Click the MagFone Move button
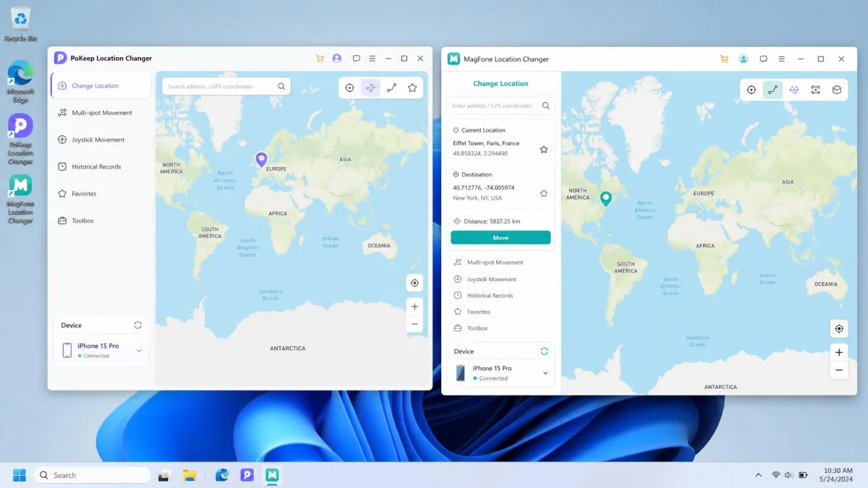 (x=501, y=237)
